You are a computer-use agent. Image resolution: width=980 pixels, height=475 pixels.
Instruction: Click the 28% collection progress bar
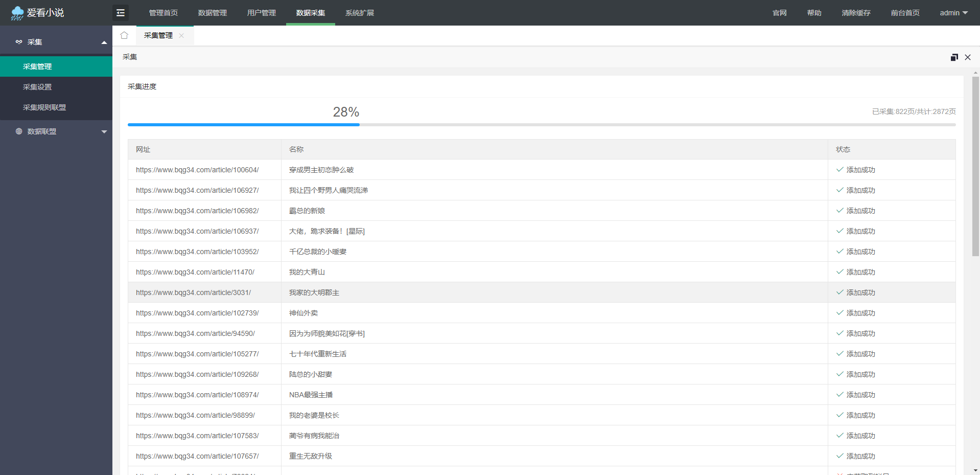542,125
